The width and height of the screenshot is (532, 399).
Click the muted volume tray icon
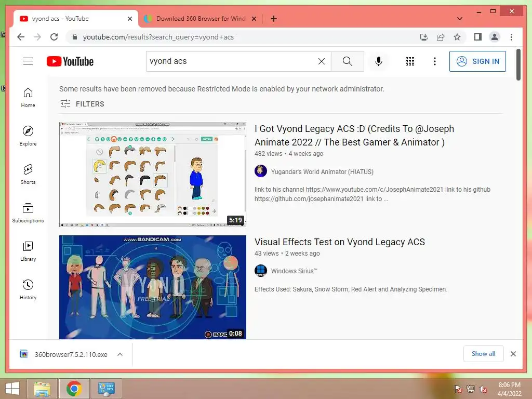(483, 389)
